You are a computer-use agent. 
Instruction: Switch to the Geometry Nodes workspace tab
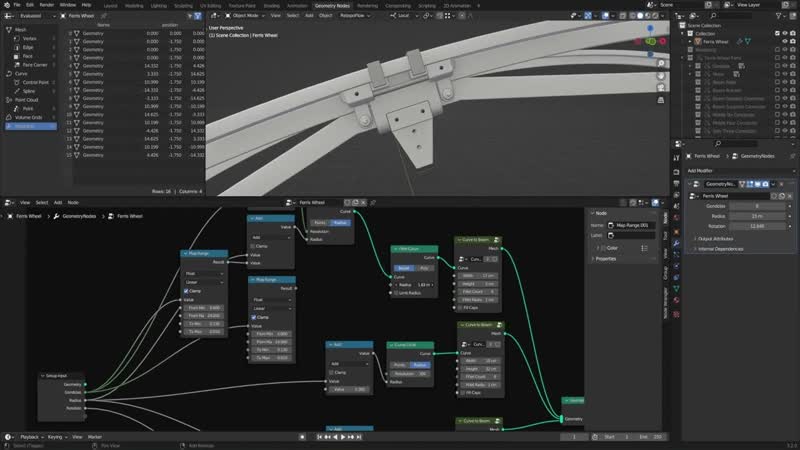pyautogui.click(x=332, y=6)
